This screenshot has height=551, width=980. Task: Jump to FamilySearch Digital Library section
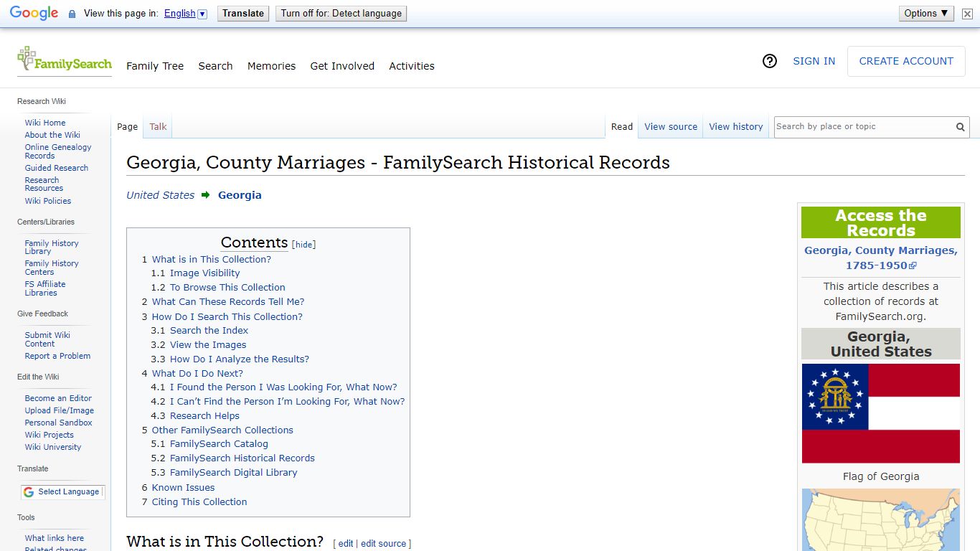tap(233, 473)
